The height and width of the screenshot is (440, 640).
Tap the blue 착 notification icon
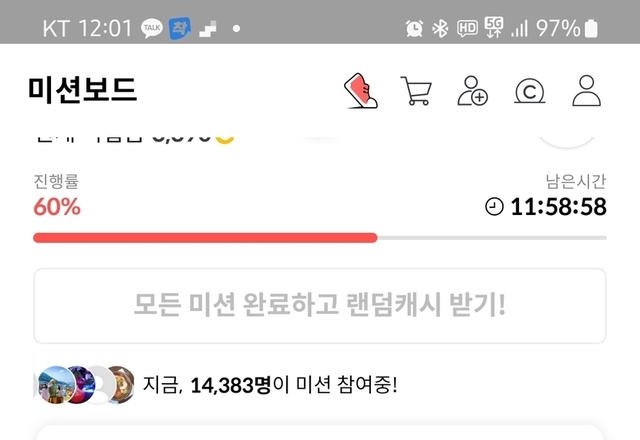(180, 28)
